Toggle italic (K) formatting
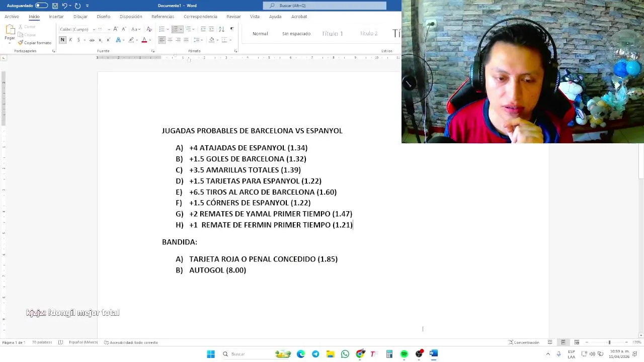Image resolution: width=644 pixels, height=362 pixels. tap(70, 40)
